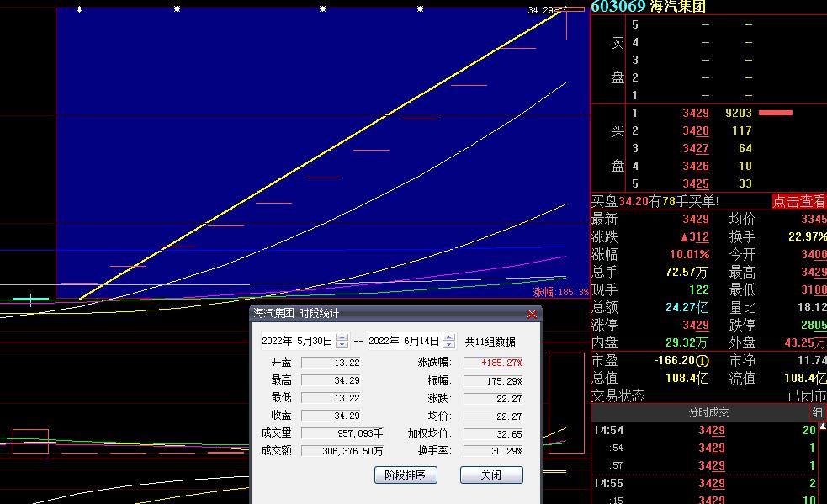The image size is (827, 504).
Task: Click the end date field 2022年 6月14日
Action: pos(404,342)
